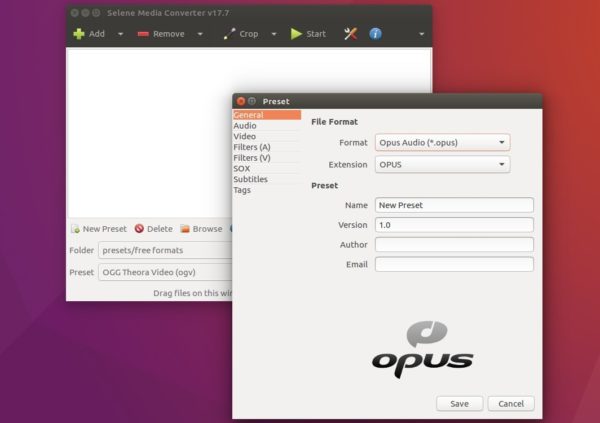Click the Preset field showing OGG Theora Video
The image size is (600, 423).
coord(165,272)
